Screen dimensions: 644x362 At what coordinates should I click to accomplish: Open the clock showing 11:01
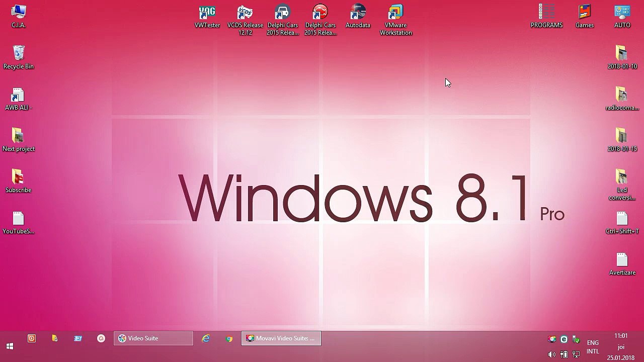(x=621, y=347)
